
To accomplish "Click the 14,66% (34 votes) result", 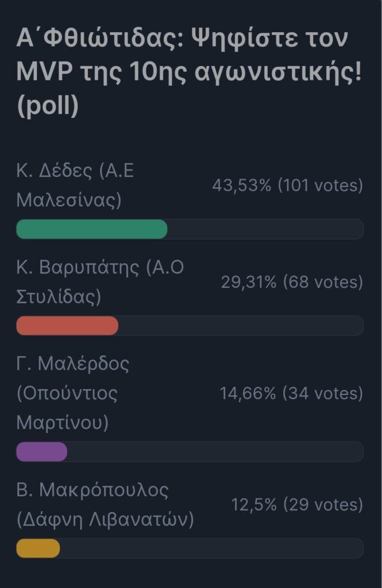I will coord(291,393).
